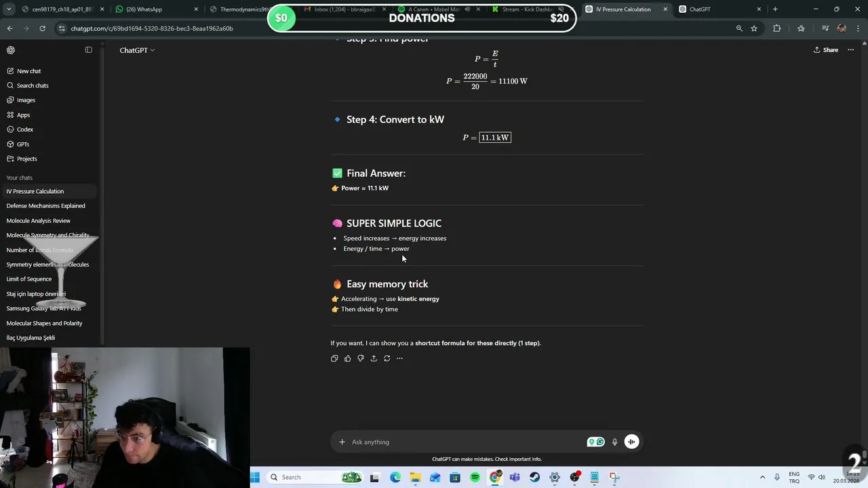868x488 pixels.
Task: Open Steam from the taskbar
Action: [x=534, y=477]
